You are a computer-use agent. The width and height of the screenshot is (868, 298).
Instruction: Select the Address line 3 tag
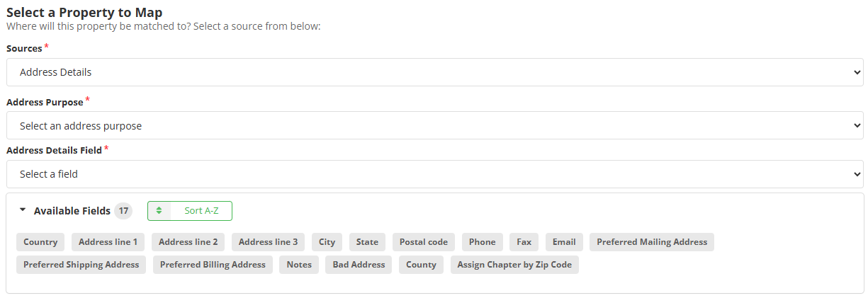point(268,242)
